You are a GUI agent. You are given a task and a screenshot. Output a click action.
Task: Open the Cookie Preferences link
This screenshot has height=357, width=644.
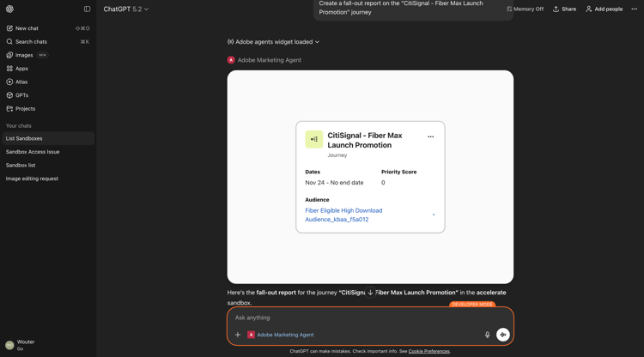tap(428, 351)
